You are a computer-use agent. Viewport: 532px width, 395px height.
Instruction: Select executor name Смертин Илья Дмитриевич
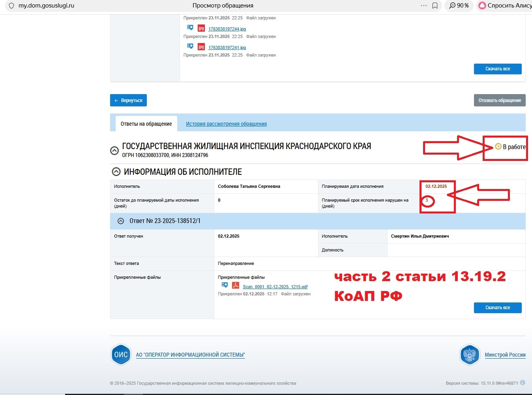(x=420, y=236)
